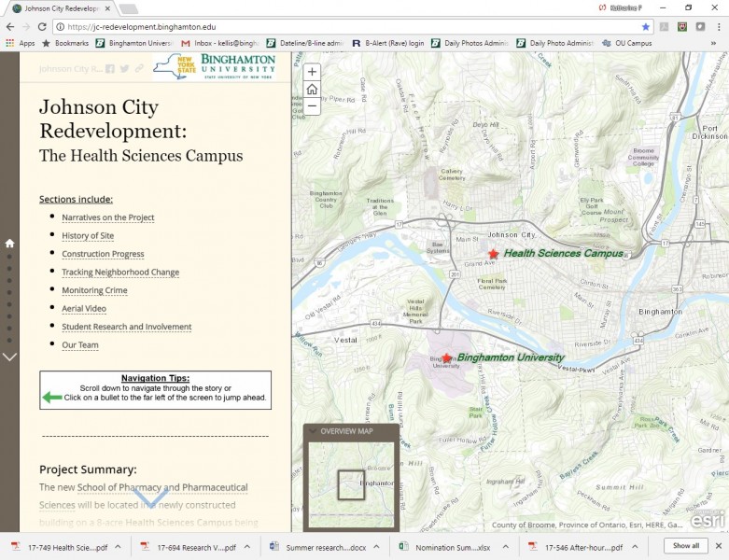
Task: Zoom out on the map
Action: click(312, 107)
